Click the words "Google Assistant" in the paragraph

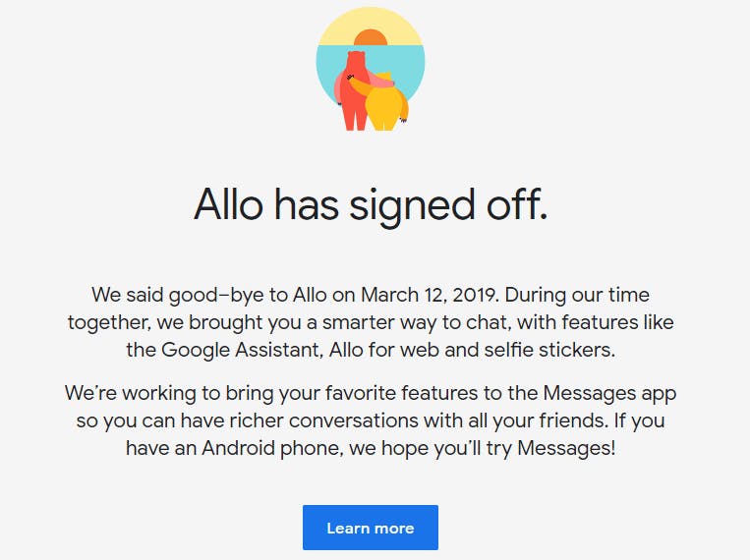tap(240, 350)
